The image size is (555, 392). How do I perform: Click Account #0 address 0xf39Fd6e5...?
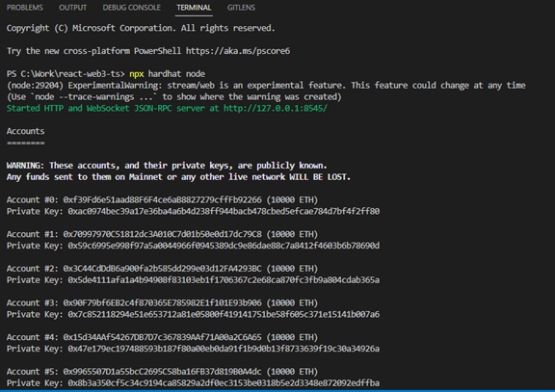pyautogui.click(x=163, y=200)
